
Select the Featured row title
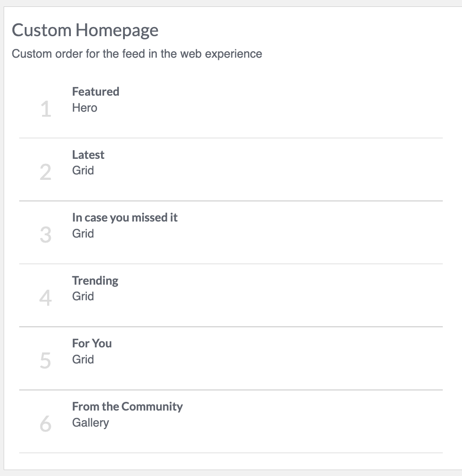pyautogui.click(x=96, y=92)
